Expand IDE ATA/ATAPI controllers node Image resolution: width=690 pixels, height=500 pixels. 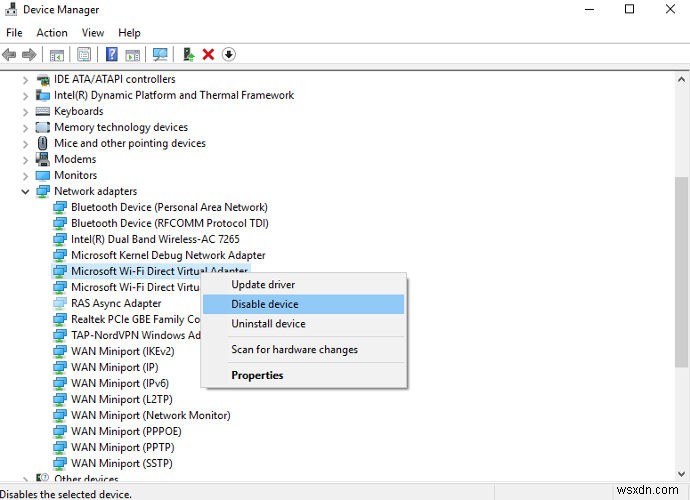coord(25,80)
